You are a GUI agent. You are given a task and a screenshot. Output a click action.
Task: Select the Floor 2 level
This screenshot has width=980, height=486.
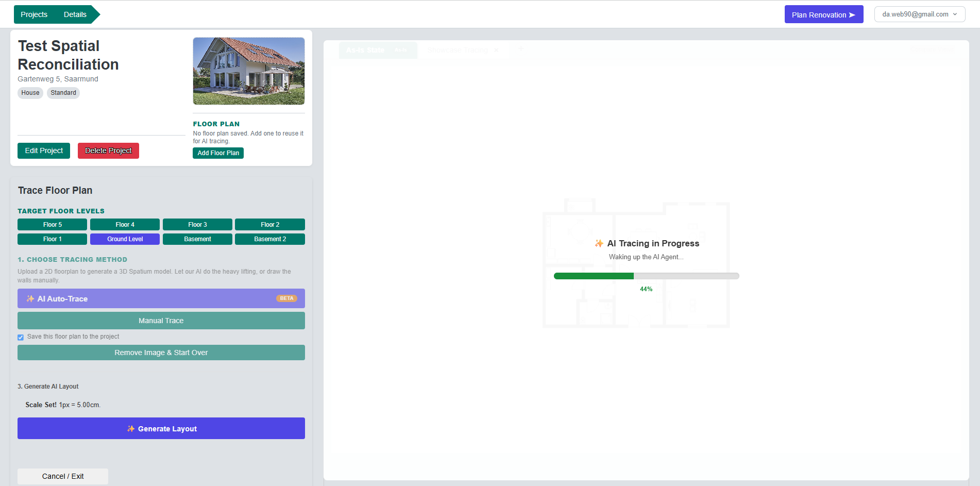[270, 225]
